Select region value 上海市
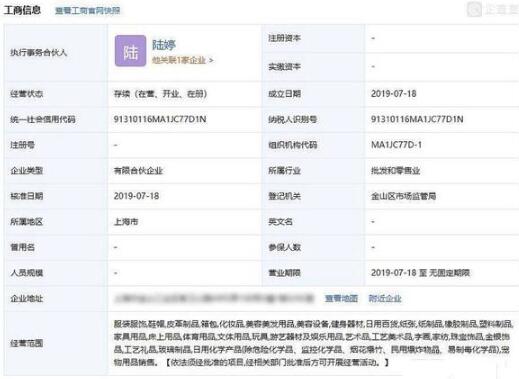The width and height of the screenshot is (519, 379). coord(126,222)
